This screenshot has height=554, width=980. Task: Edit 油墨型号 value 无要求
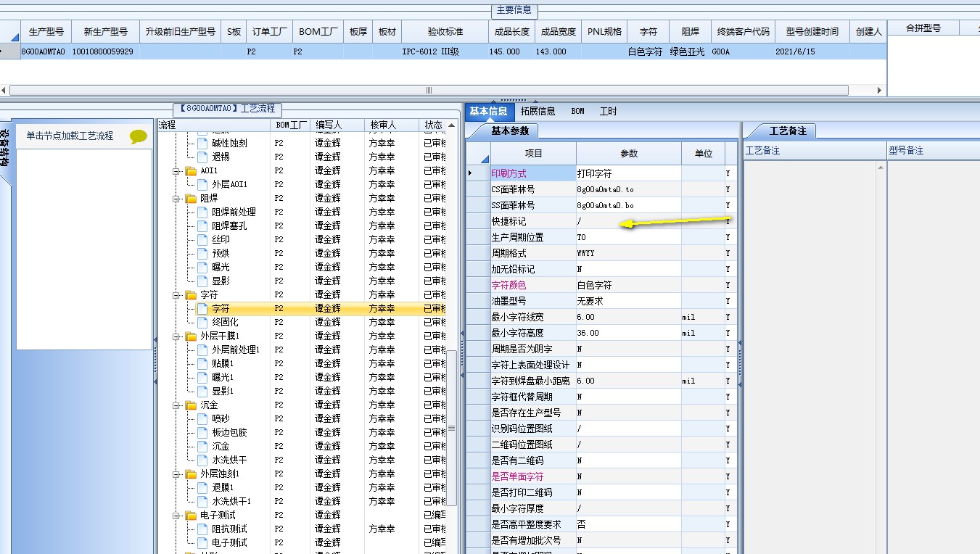tap(629, 301)
